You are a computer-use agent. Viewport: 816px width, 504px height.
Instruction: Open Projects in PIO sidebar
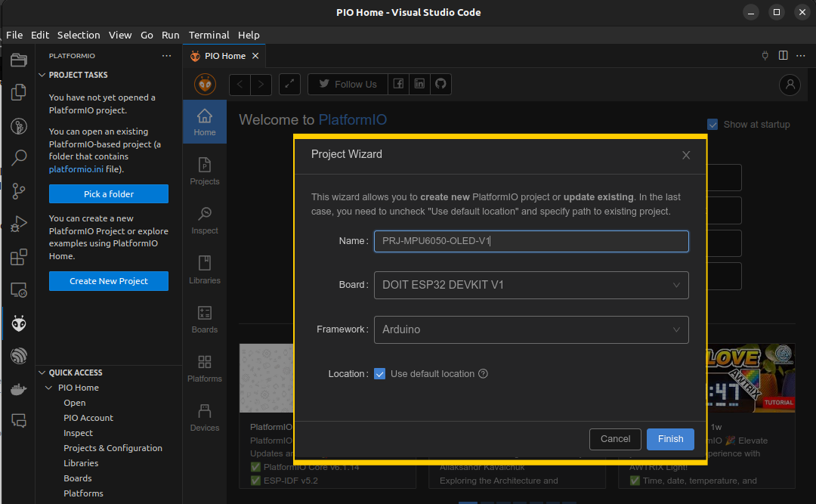point(205,172)
